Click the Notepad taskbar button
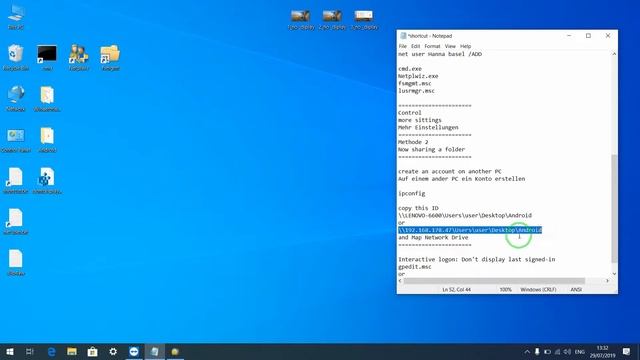Image resolution: width=640 pixels, height=360 pixels. click(x=155, y=351)
